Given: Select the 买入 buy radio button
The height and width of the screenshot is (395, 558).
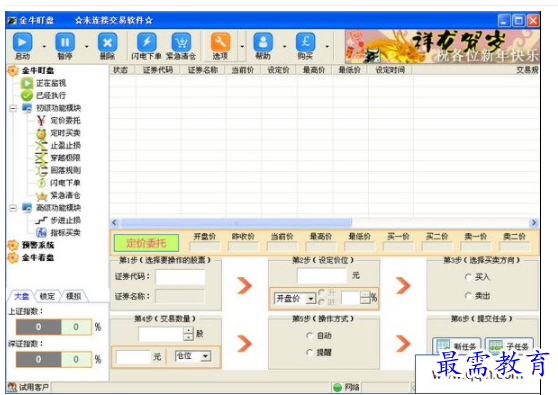Looking at the screenshot, I should (x=468, y=277).
